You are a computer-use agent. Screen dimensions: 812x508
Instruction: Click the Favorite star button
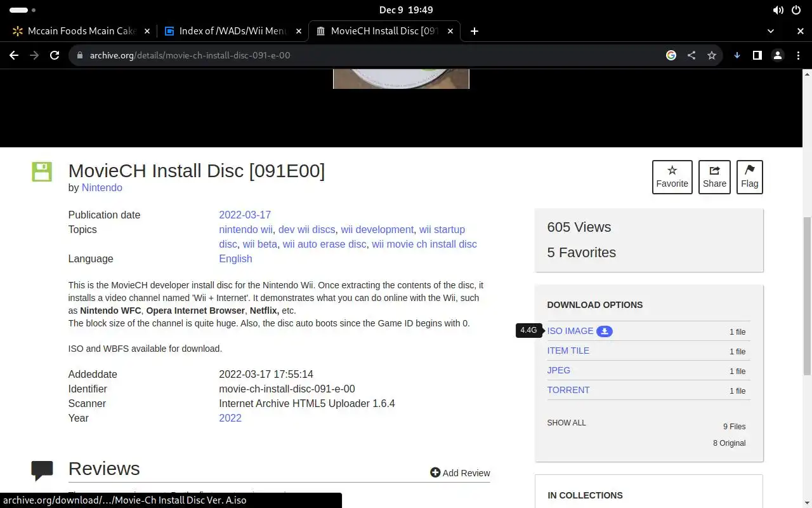click(672, 177)
